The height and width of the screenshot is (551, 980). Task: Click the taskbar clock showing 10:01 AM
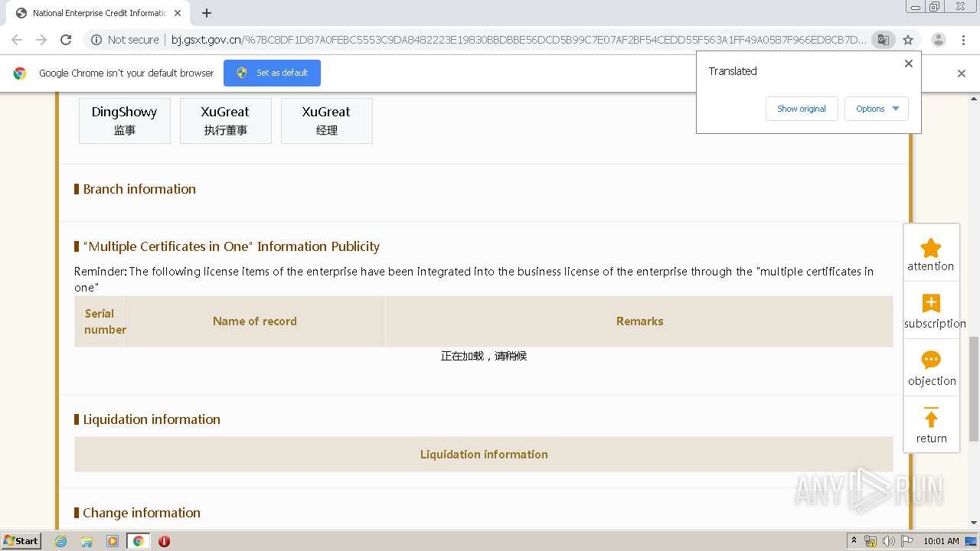tap(941, 541)
